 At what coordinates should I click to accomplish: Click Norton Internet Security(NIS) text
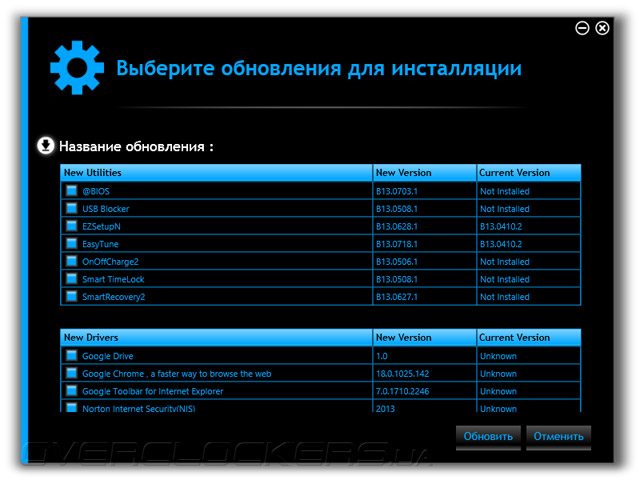pyautogui.click(x=139, y=408)
